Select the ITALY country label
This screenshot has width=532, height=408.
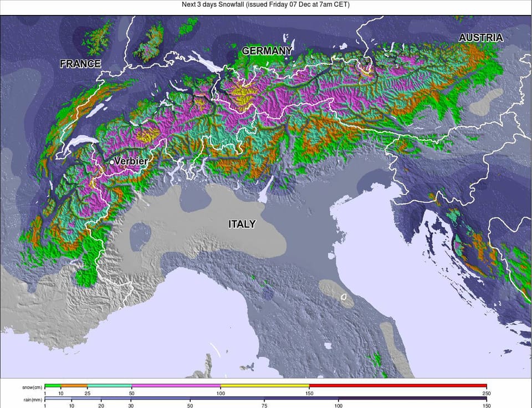point(242,224)
